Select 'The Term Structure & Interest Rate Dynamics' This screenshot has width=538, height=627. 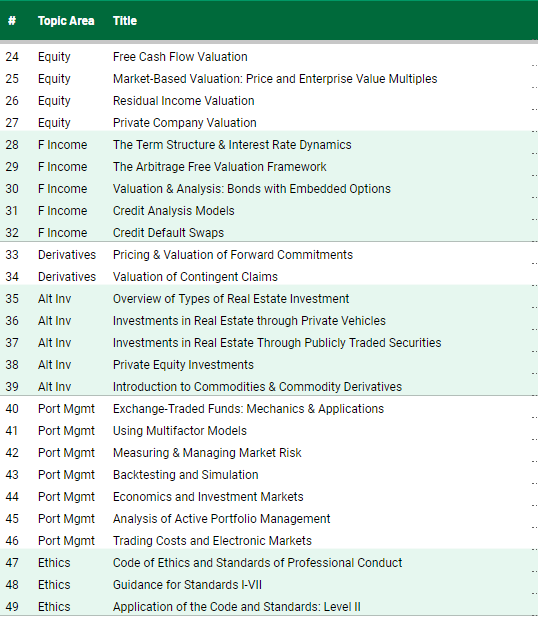pyautogui.click(x=232, y=145)
